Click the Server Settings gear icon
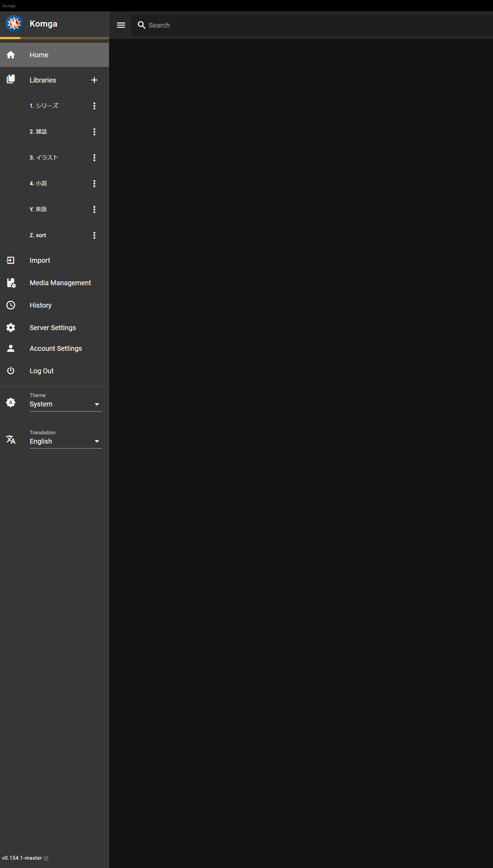This screenshot has height=868, width=493. click(11, 328)
